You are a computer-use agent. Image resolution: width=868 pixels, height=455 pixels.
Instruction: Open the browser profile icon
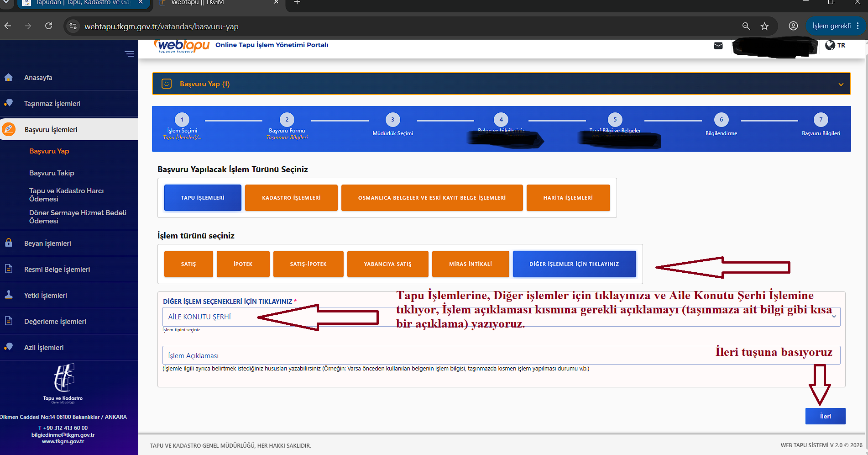point(794,26)
